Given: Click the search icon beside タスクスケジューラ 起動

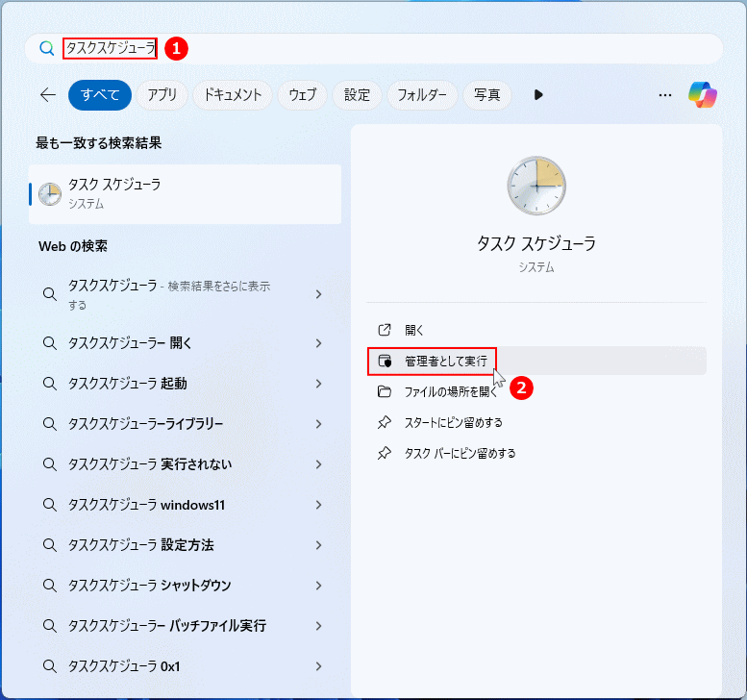Looking at the screenshot, I should 50,383.
